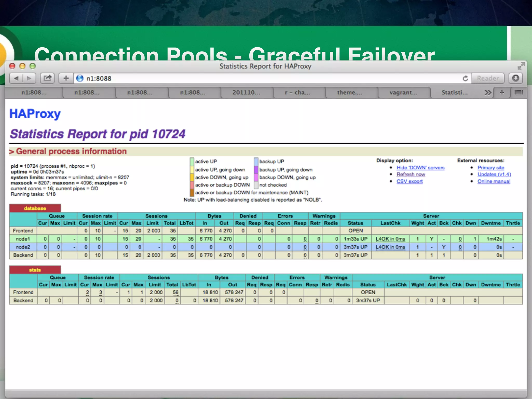The height and width of the screenshot is (399, 532).
Task: Enter full screen with the window arrows icon
Action: coord(521,66)
